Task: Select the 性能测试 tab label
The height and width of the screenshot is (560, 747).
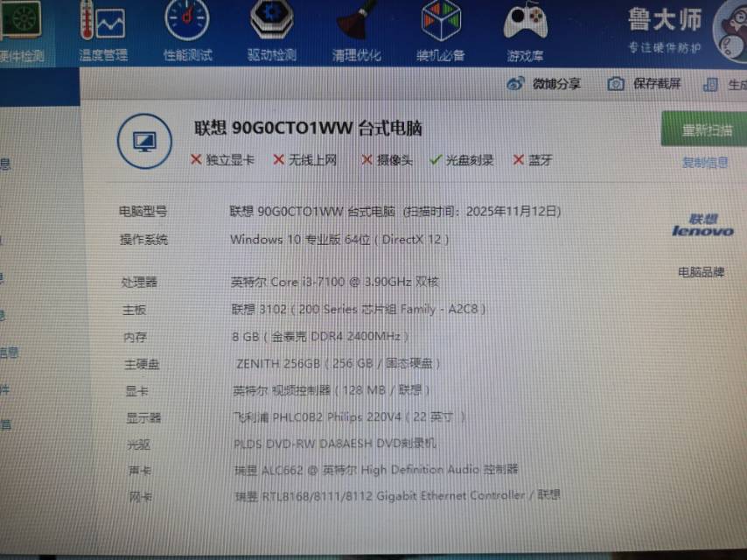Action: 187,55
